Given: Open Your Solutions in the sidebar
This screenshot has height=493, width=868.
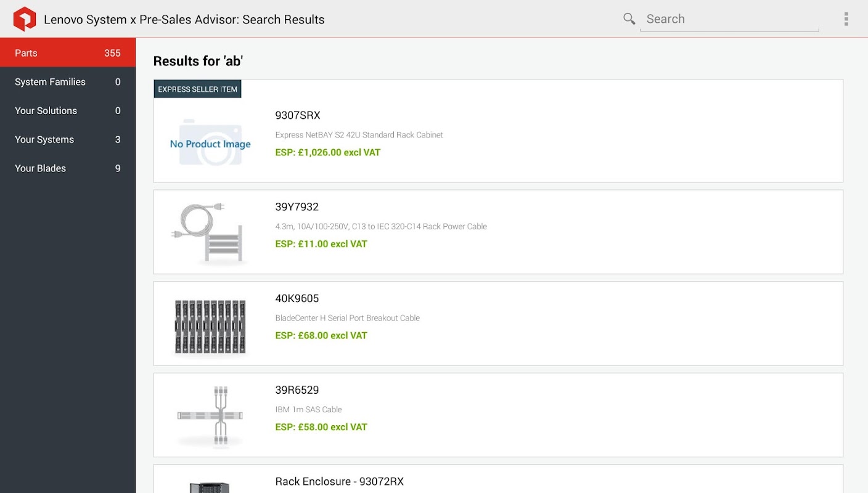Looking at the screenshot, I should pos(68,111).
